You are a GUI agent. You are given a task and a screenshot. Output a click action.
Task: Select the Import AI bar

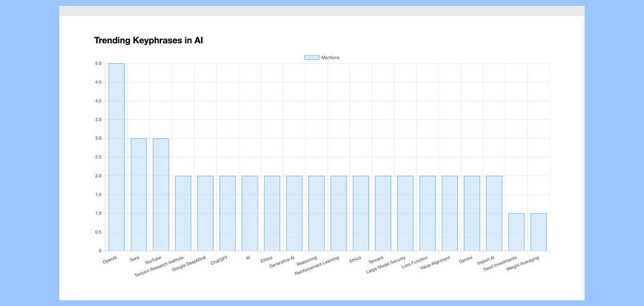494,213
